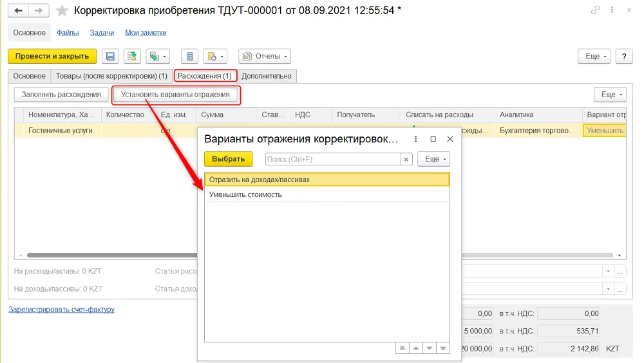Jump to first list item arrow
The width and height of the screenshot is (644, 363).
402,348
